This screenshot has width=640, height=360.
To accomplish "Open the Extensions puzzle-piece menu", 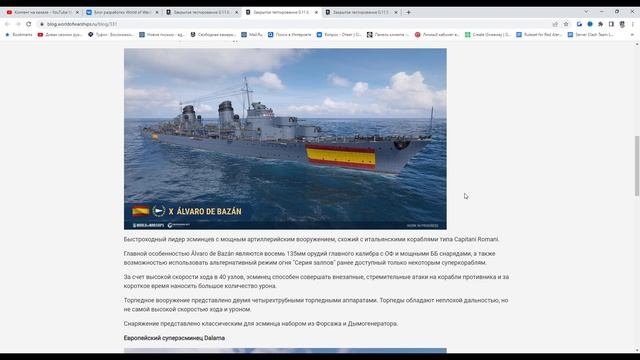I will coord(600,24).
